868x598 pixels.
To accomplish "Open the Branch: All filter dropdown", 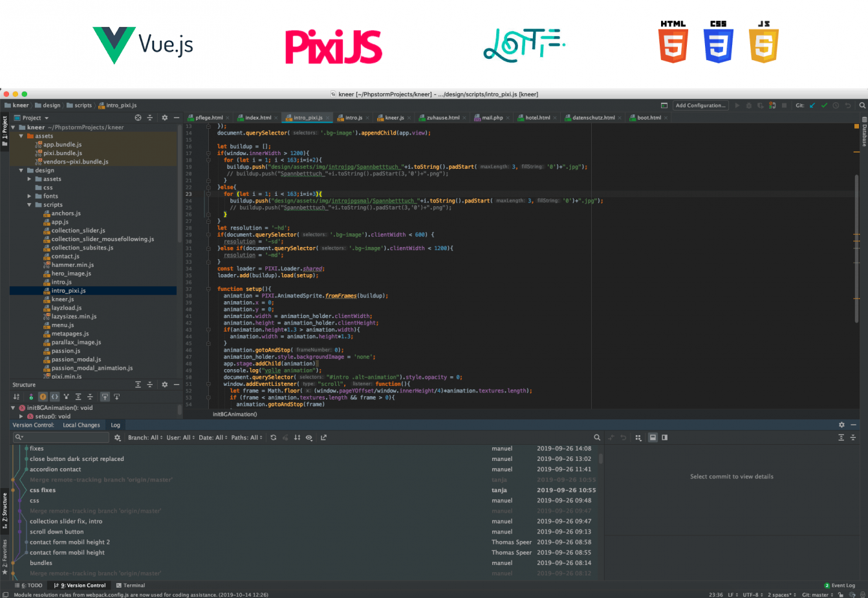I will coord(145,438).
